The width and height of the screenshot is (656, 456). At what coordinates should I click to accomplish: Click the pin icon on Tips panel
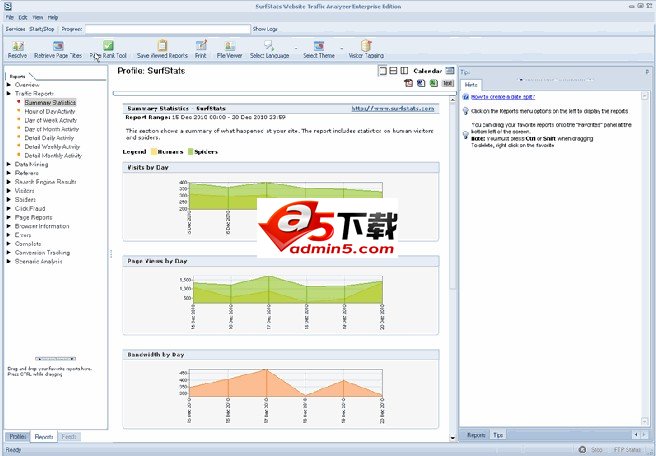[647, 72]
